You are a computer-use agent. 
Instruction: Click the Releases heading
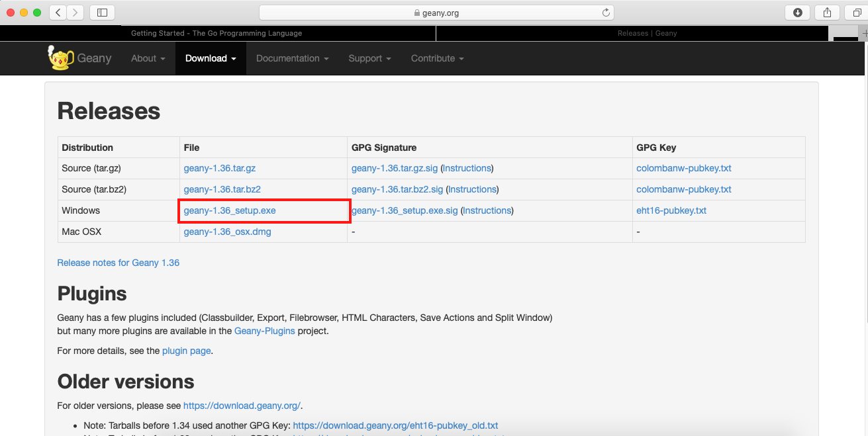tap(109, 111)
